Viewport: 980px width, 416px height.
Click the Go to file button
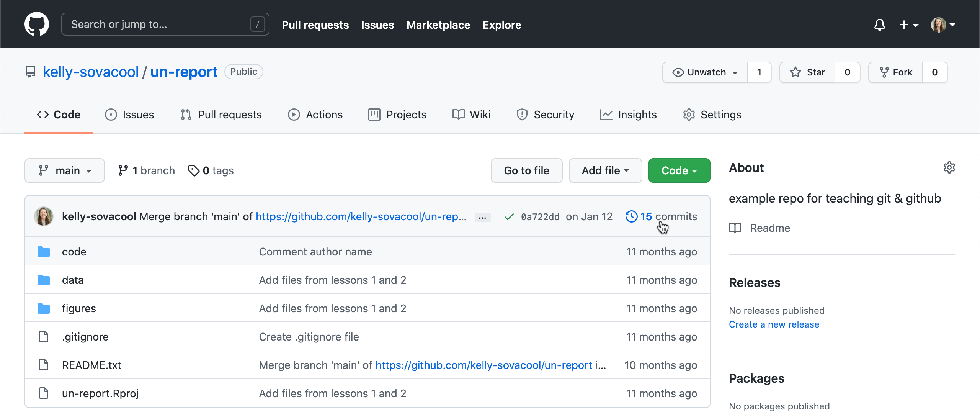click(526, 170)
